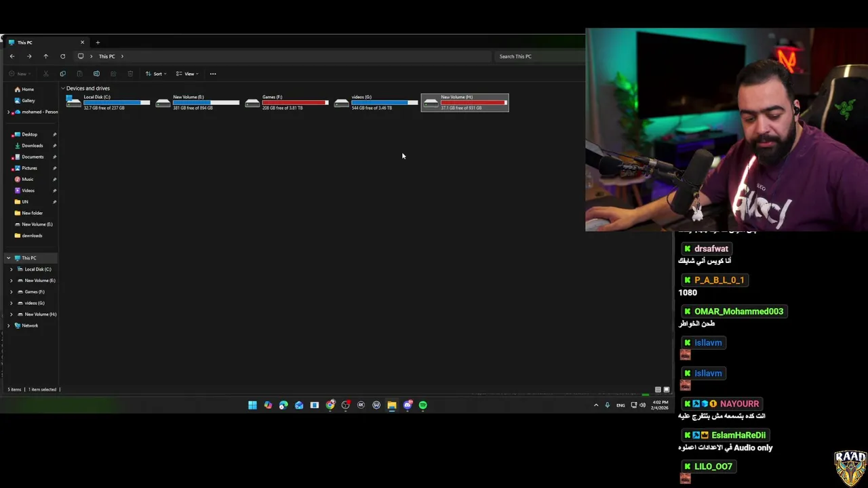Open the Windows Start menu

252,405
